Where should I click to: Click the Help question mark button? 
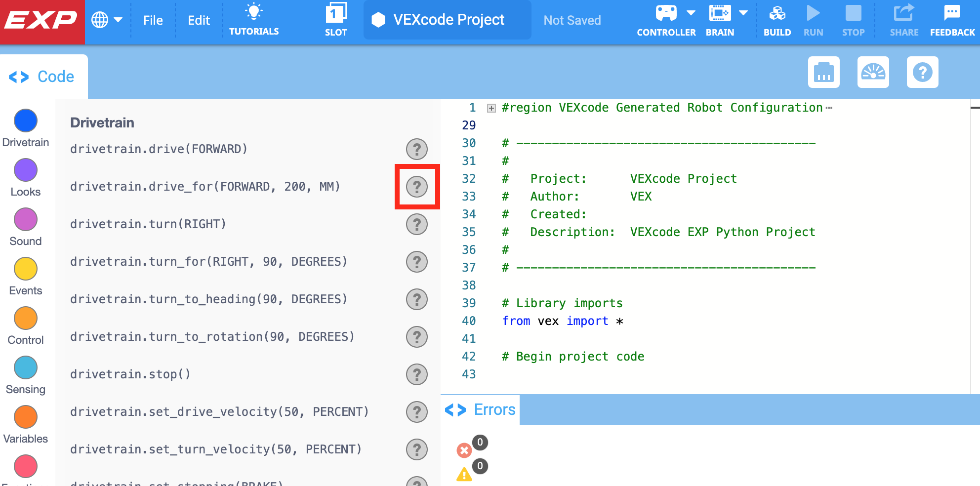[x=922, y=72]
